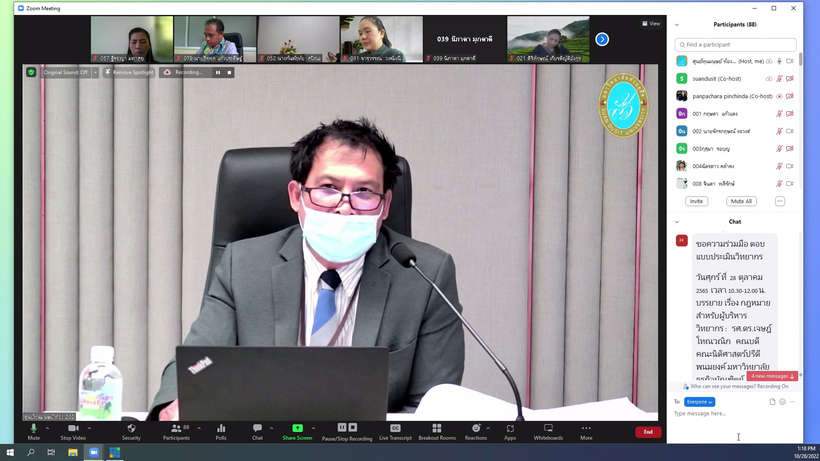The width and height of the screenshot is (820, 461).
Task: Click the green encryption shield icon
Action: (x=31, y=72)
